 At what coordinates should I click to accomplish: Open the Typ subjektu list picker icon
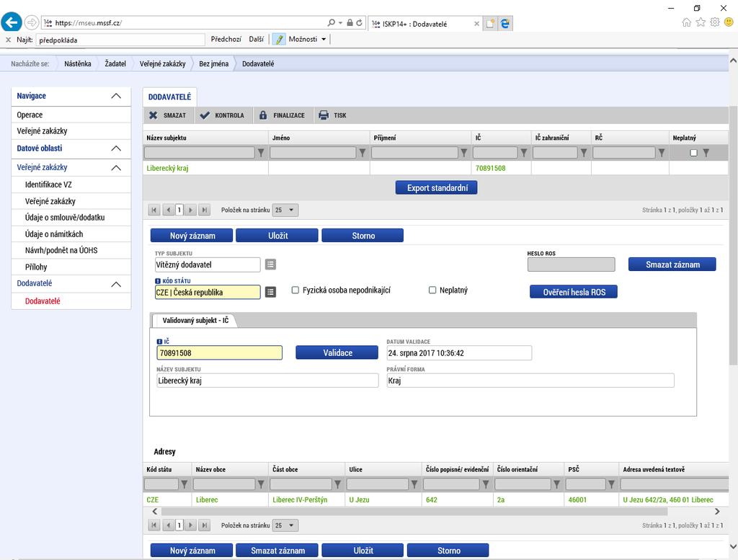tap(271, 265)
